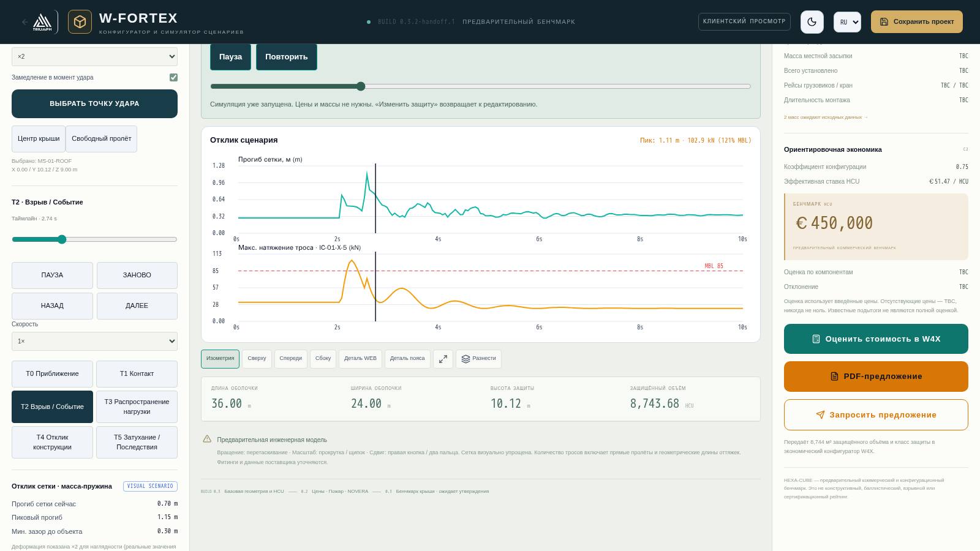980x551 pixels.
Task: Click the Разнести layers button
Action: point(478,359)
